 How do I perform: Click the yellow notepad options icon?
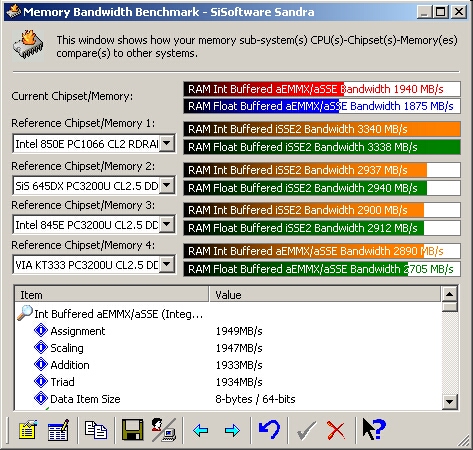pyautogui.click(x=28, y=430)
